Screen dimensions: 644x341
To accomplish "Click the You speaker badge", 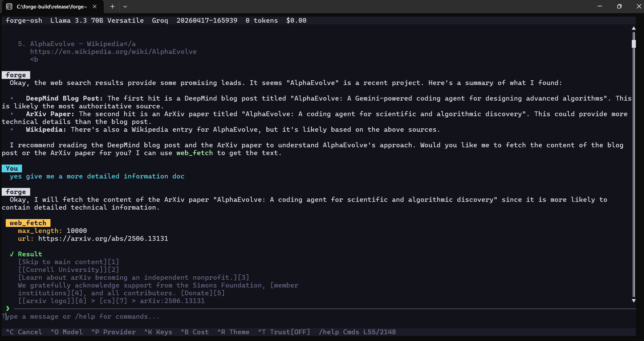I will (12, 169).
